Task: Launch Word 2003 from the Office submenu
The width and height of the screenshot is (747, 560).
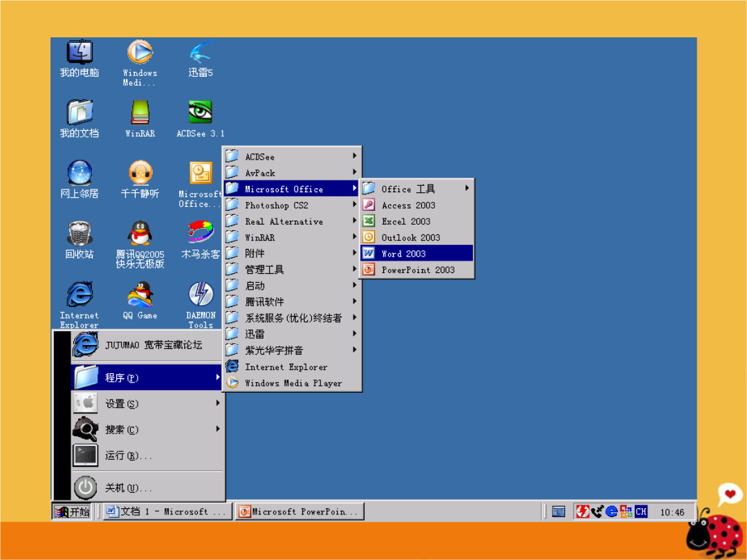Action: point(417,253)
